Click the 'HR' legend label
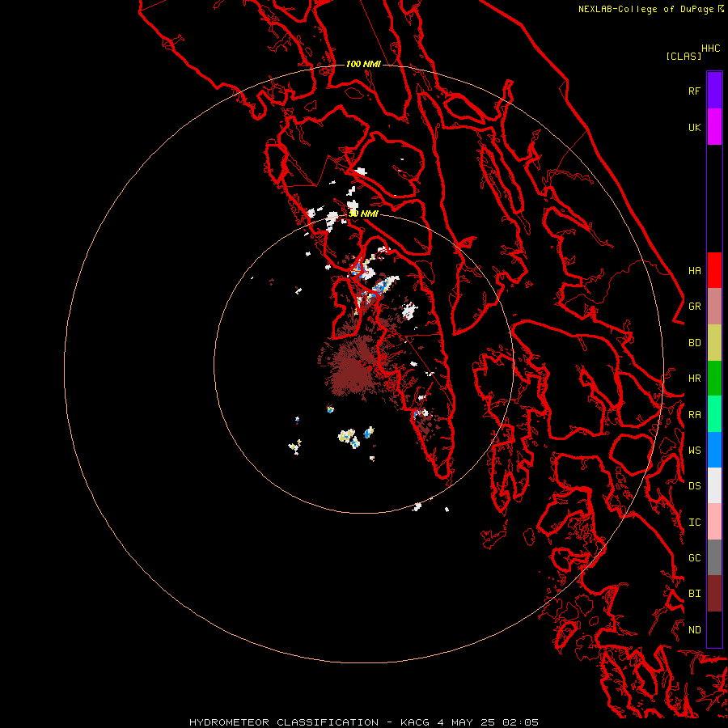Screen dimensions: 728x728 pos(694,379)
